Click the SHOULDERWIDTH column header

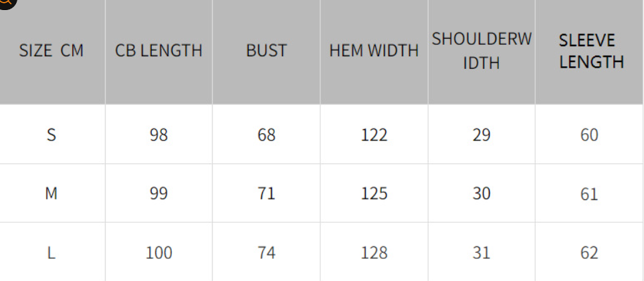[481, 51]
